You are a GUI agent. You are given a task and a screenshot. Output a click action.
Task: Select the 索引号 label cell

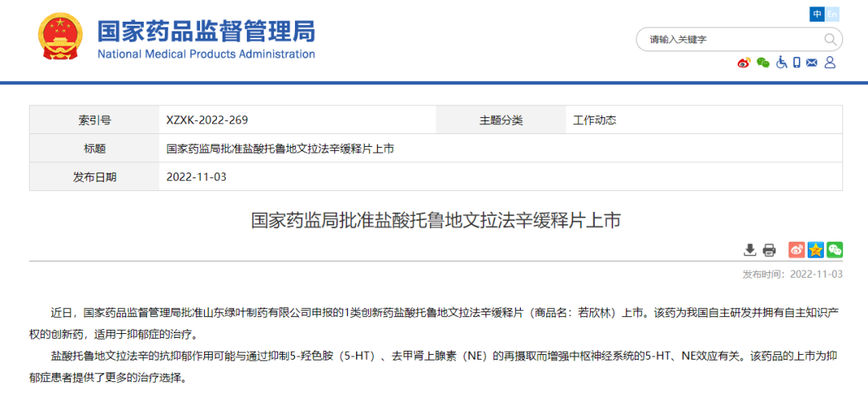(94, 120)
